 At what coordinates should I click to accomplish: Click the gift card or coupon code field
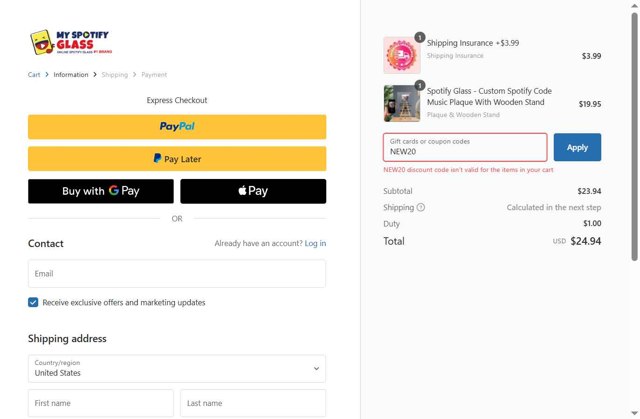(x=465, y=147)
